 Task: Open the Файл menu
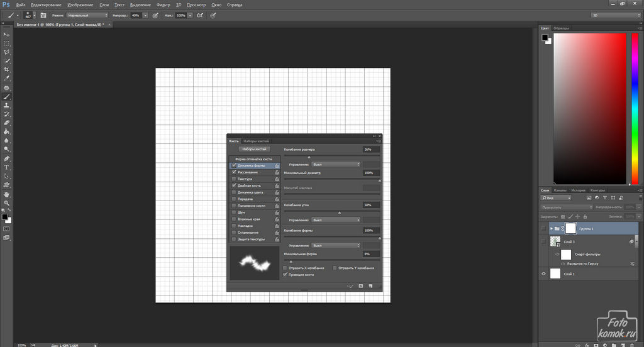pos(21,5)
